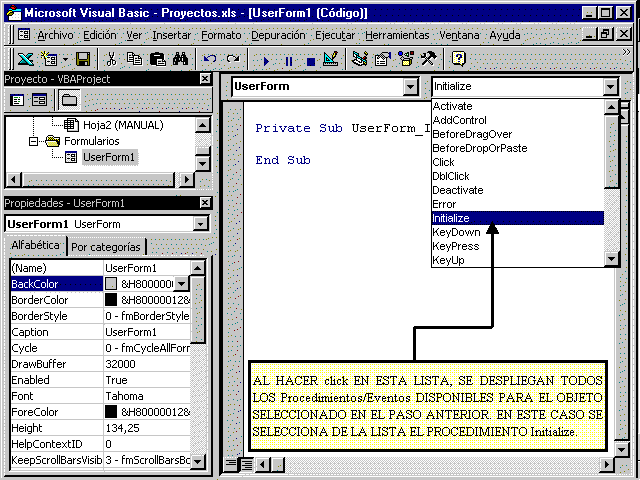Open Find with the binoculars icon
The height and width of the screenshot is (480, 640).
coord(180,59)
